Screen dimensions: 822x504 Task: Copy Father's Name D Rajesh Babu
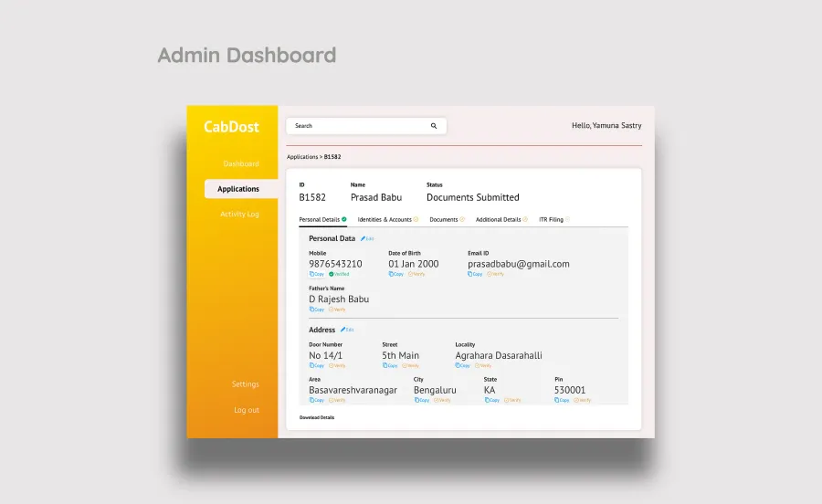pyautogui.click(x=317, y=310)
